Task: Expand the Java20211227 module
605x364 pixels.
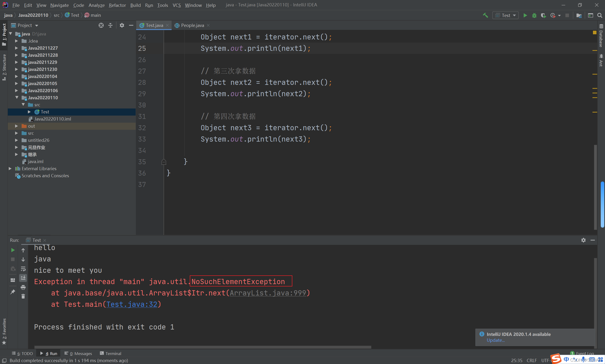Action: pyautogui.click(x=17, y=48)
